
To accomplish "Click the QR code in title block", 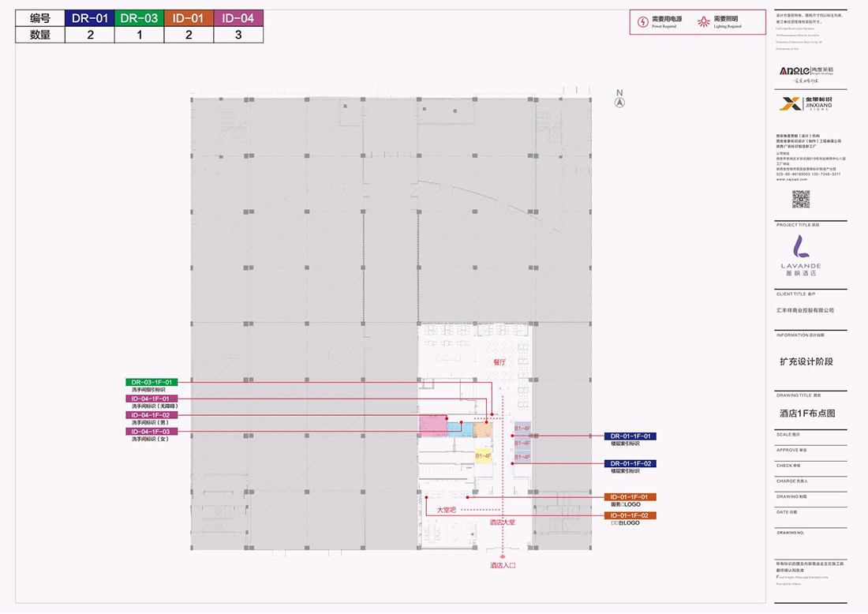I will coord(801,200).
